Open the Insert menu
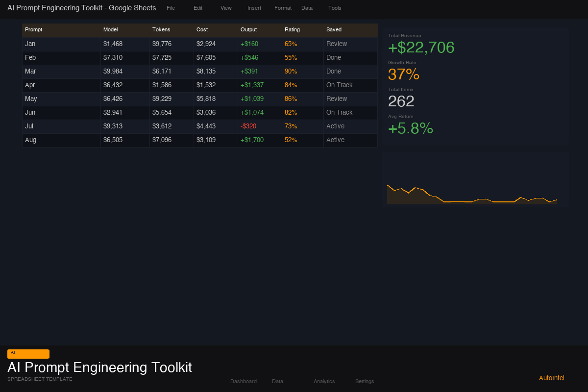Image resolution: width=588 pixels, height=392 pixels. (254, 8)
